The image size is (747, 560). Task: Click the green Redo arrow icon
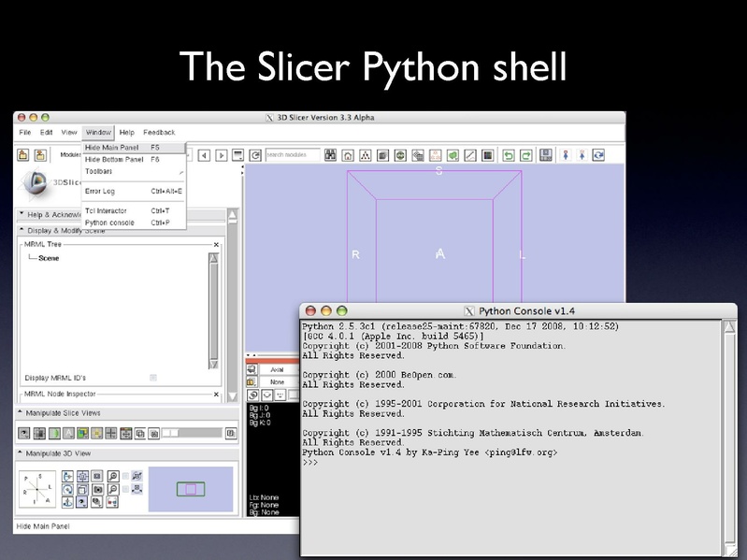526,155
